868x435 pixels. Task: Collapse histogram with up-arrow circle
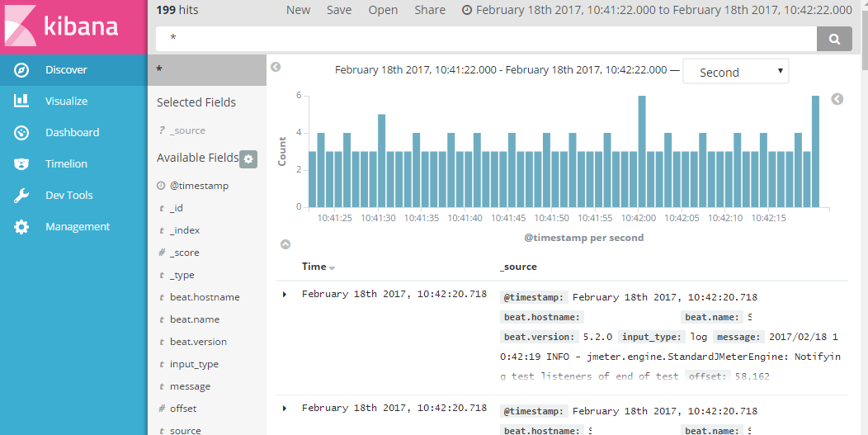click(x=285, y=244)
